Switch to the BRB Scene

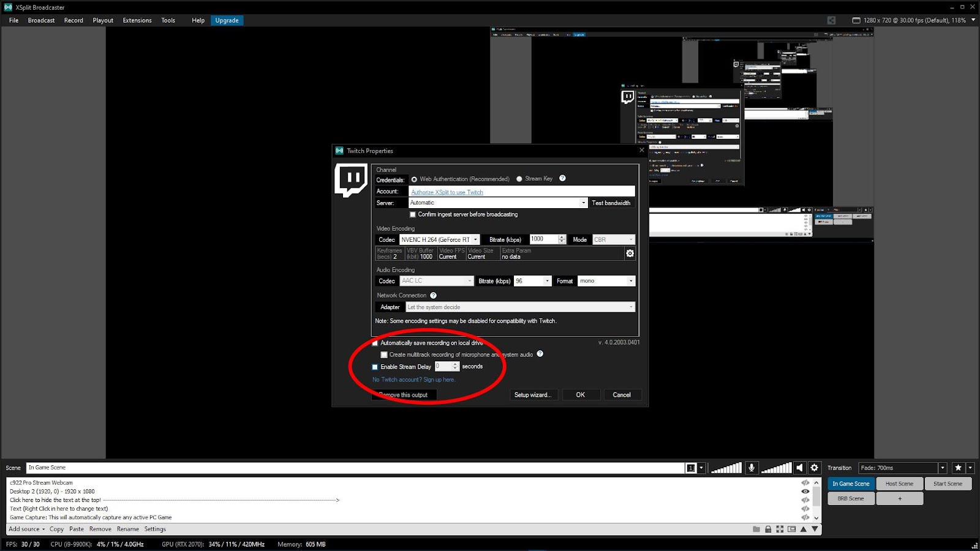click(x=851, y=498)
